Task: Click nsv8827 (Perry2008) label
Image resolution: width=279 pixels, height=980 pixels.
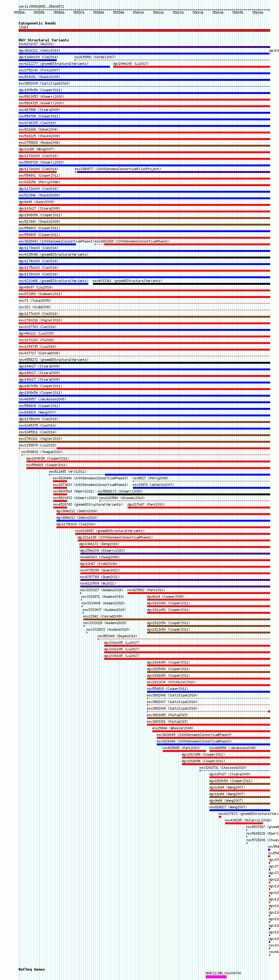Action: (150, 478)
